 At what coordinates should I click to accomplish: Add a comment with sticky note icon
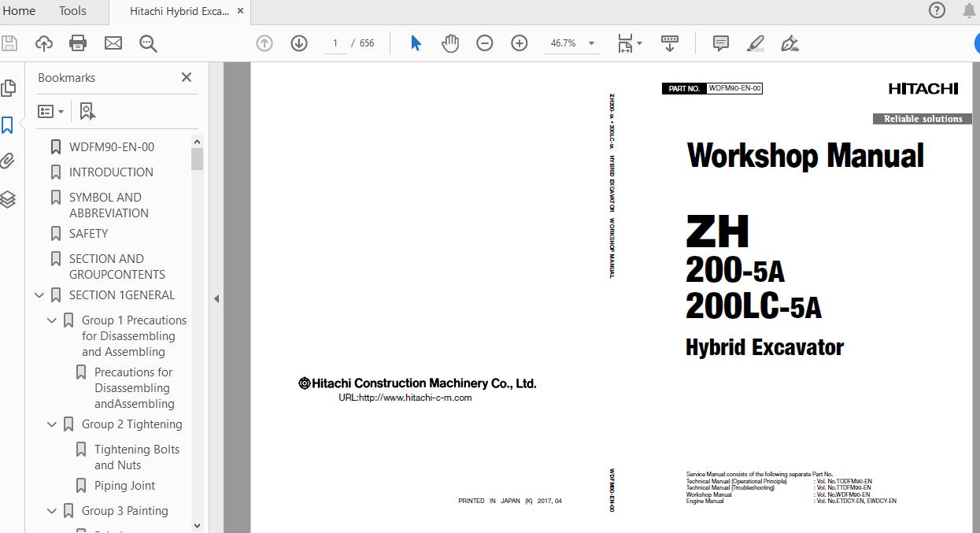click(x=720, y=43)
